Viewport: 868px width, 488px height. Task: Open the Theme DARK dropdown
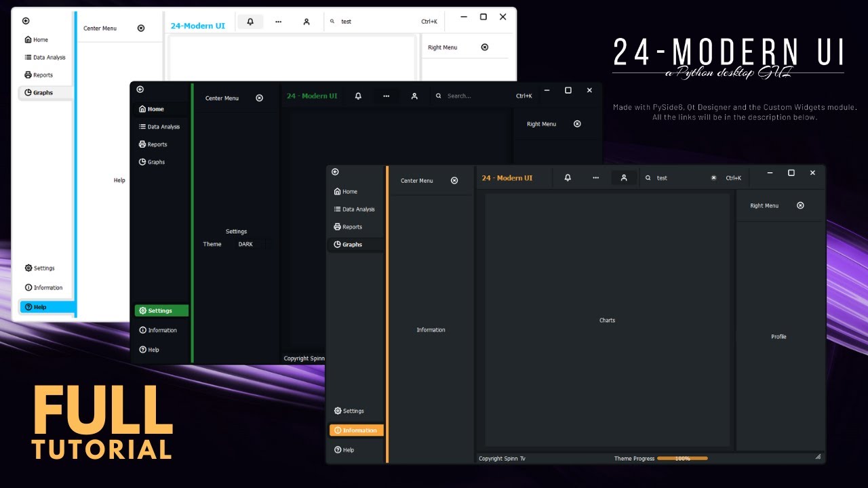245,244
